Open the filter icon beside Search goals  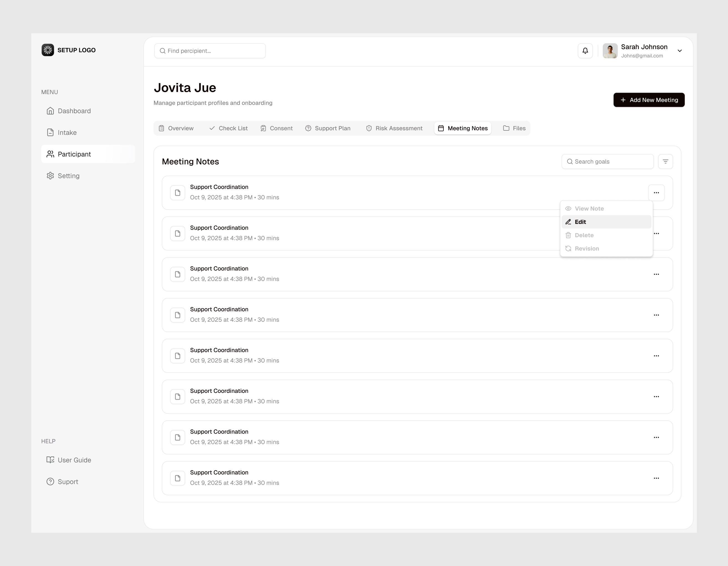click(666, 161)
